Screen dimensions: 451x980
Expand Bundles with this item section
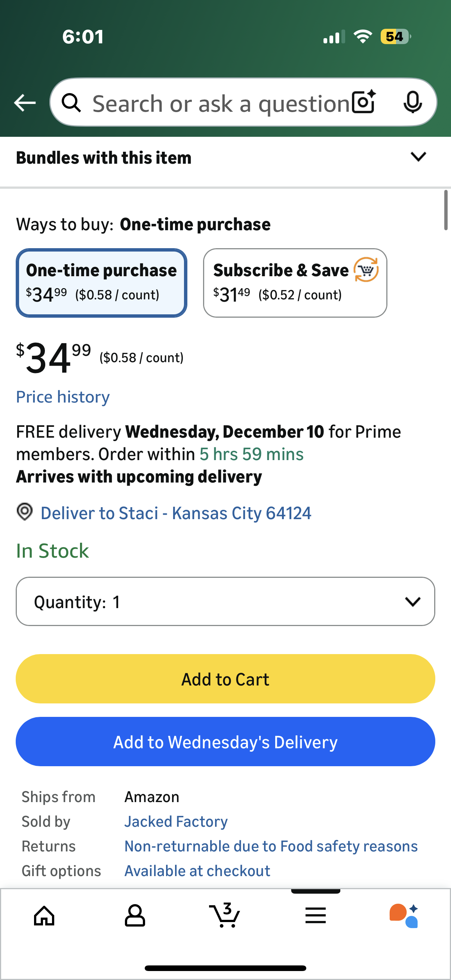pyautogui.click(x=418, y=157)
